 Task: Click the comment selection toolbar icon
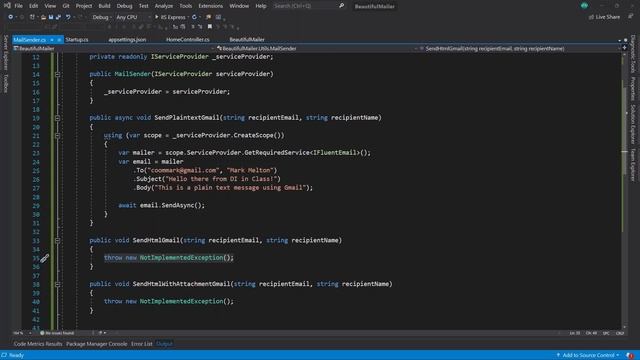[x=193, y=27]
